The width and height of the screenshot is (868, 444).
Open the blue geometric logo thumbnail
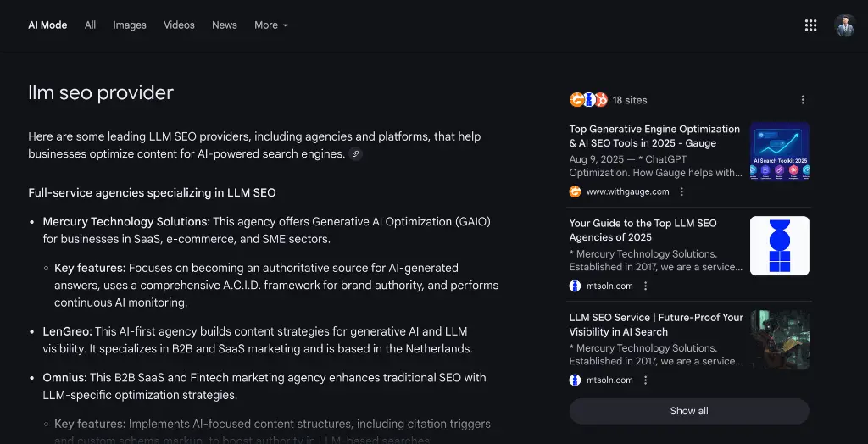(x=780, y=245)
